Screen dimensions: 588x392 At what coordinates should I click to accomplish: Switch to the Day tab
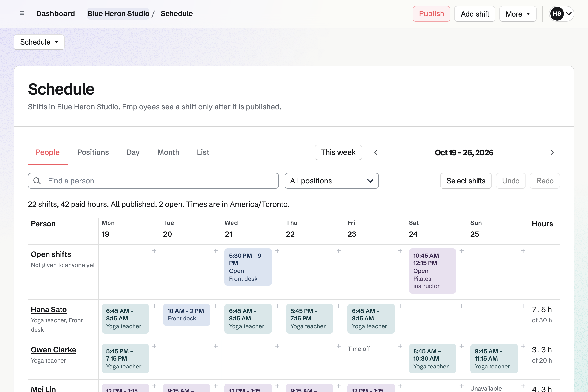[133, 152]
